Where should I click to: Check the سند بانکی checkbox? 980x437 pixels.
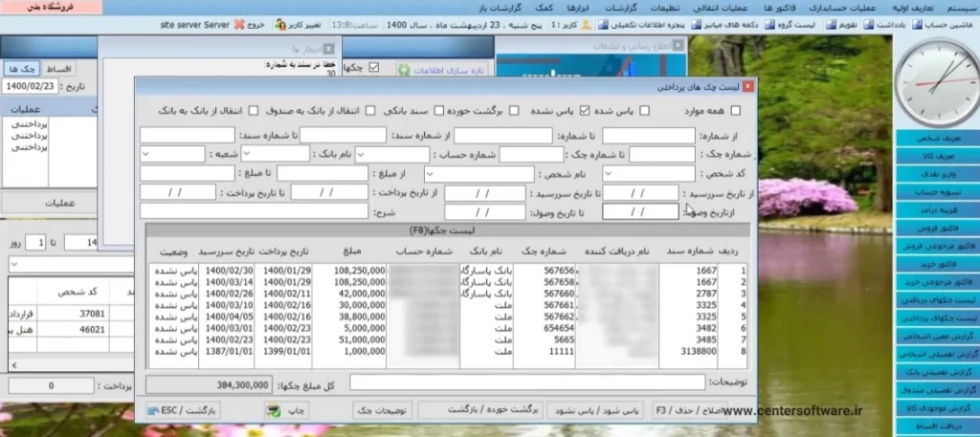click(438, 111)
